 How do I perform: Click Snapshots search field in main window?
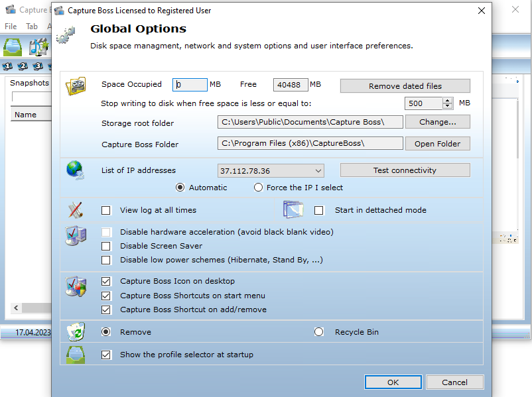point(32,97)
